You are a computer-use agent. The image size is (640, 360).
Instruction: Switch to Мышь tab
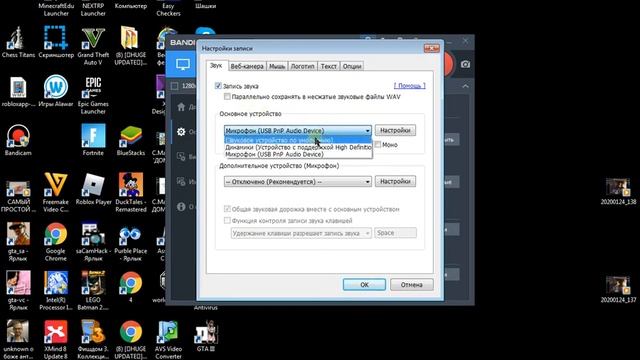[277, 66]
